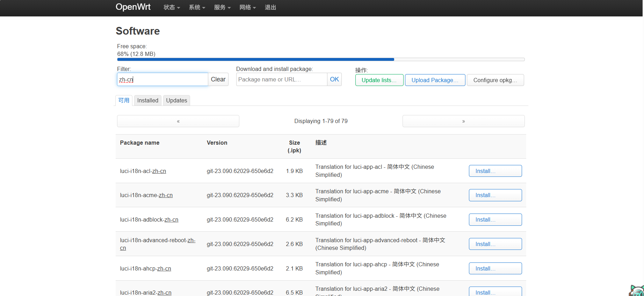Expand the 服务 dropdown menu
This screenshot has height=296, width=644.
coord(222,7)
